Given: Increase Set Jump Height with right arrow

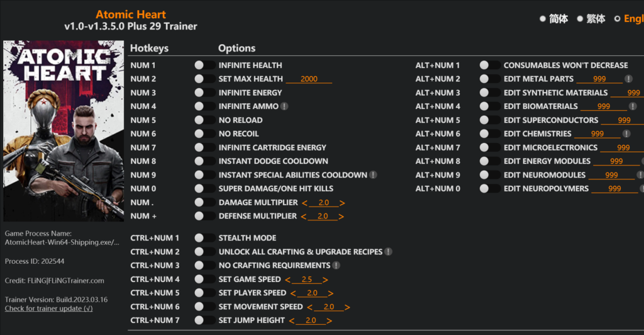Looking at the screenshot, I should (x=330, y=321).
